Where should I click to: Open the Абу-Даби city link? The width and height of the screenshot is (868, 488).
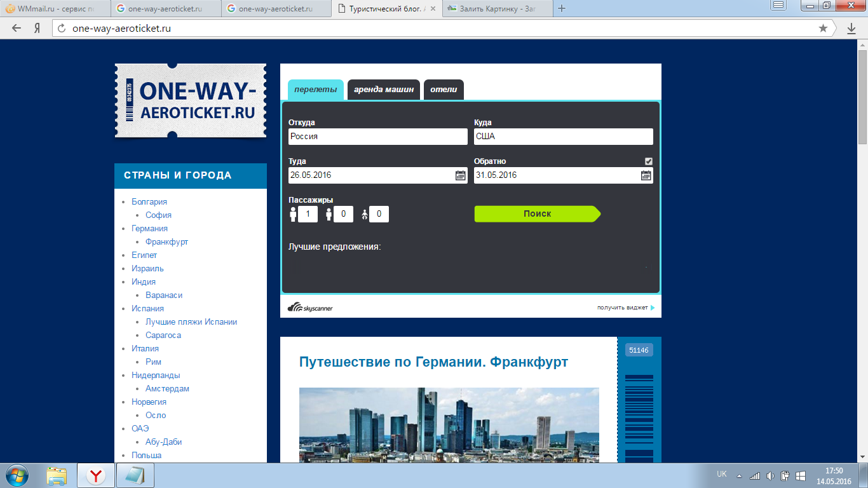point(164,442)
